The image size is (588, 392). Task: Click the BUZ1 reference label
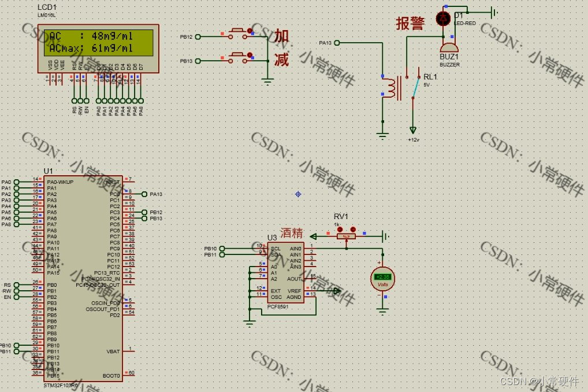click(449, 57)
